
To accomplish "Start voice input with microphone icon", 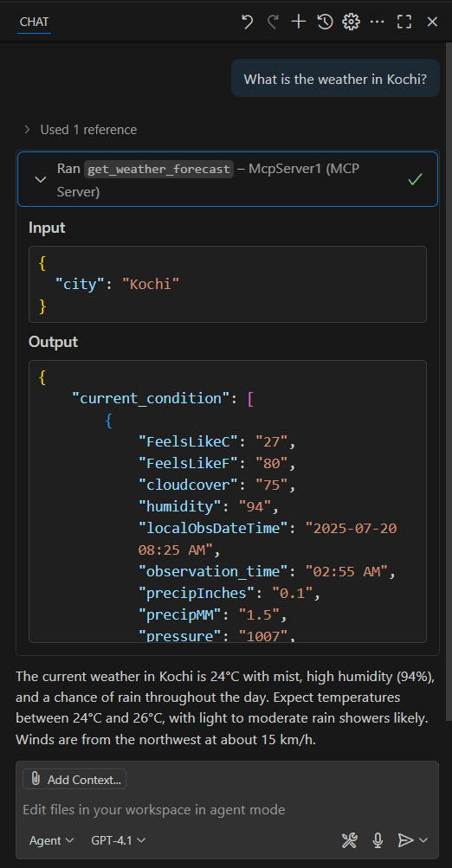I will point(378,840).
